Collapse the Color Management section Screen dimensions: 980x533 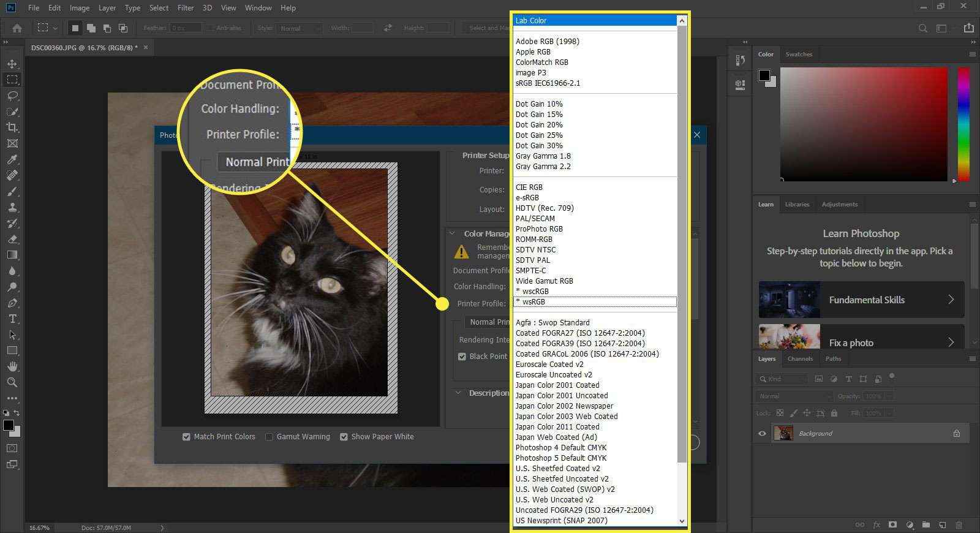tap(453, 233)
